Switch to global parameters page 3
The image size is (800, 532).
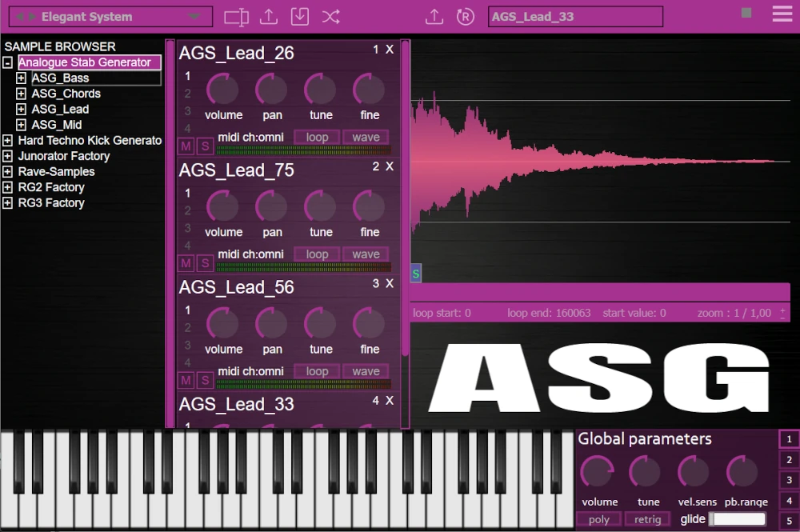788,480
